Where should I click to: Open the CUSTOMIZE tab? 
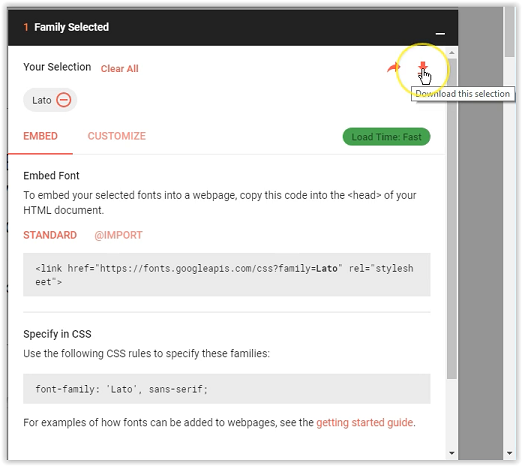(x=117, y=136)
